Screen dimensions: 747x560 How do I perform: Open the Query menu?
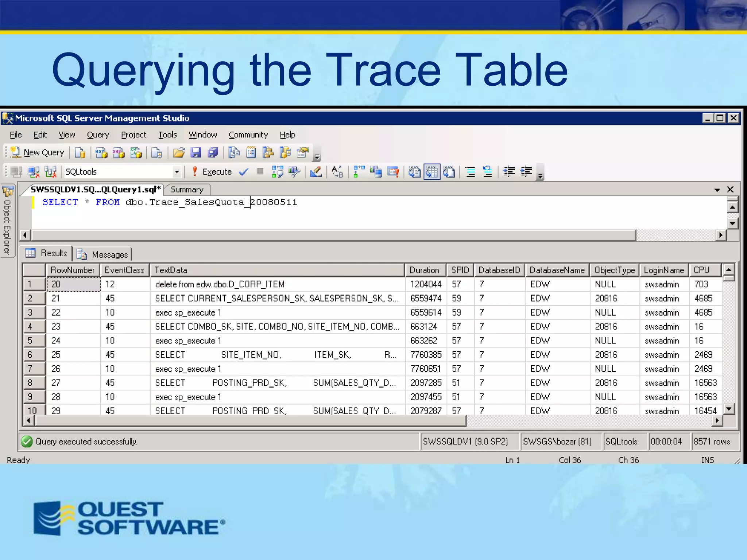[x=98, y=135]
